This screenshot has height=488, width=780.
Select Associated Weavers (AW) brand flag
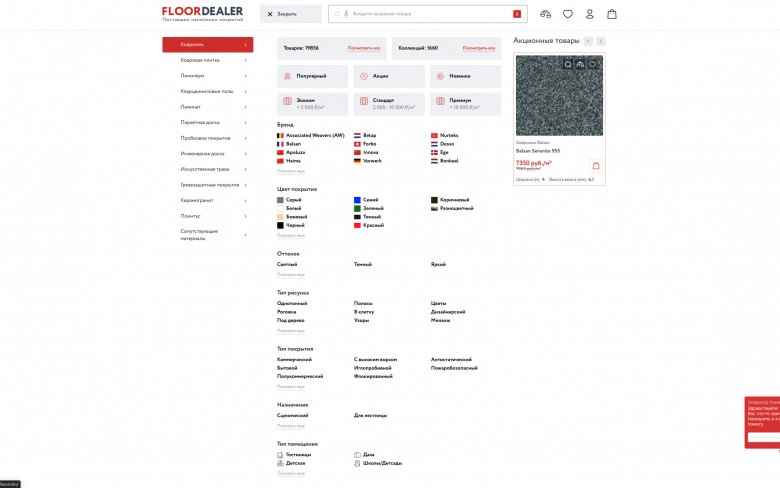[280, 135]
